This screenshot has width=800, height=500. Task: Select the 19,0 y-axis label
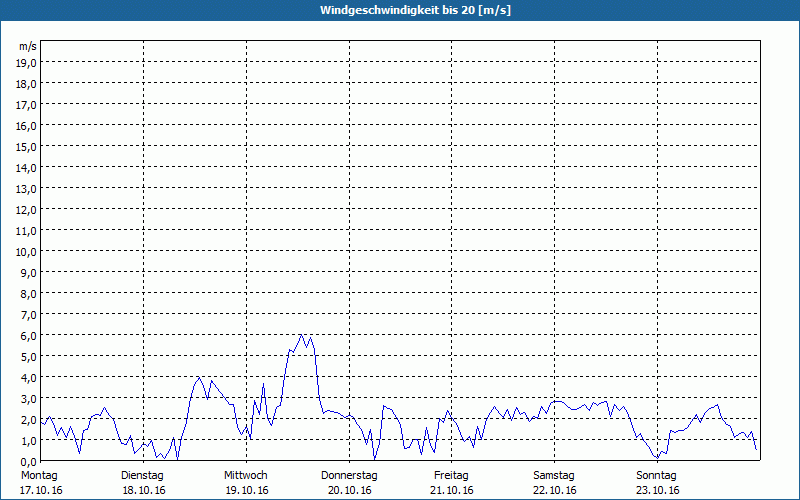click(28, 62)
